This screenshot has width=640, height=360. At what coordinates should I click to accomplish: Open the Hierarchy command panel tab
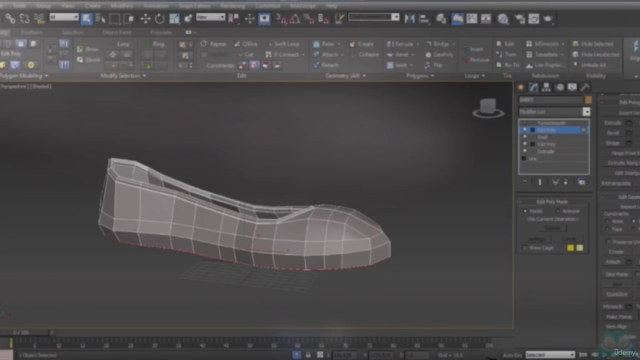[546, 87]
